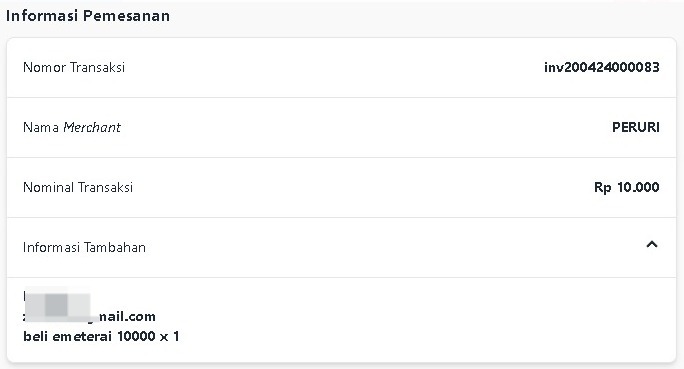Click the Rp currency prefix
This screenshot has height=369, width=684.
[602, 188]
